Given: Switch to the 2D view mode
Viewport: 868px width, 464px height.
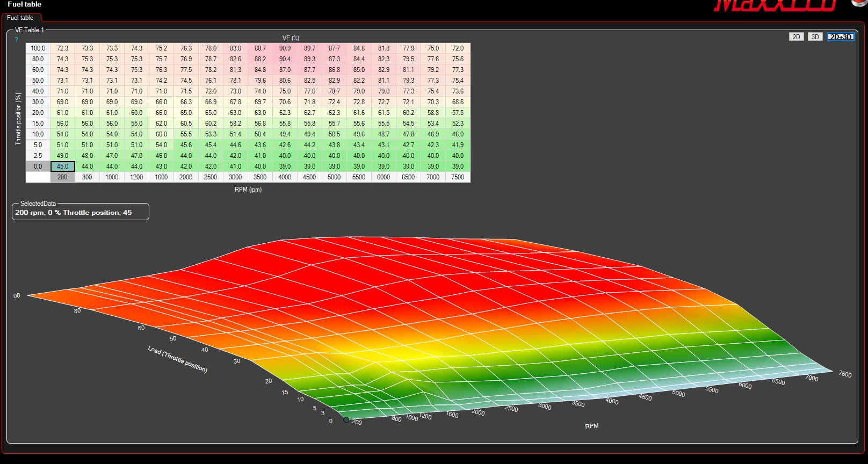Looking at the screenshot, I should click(796, 37).
